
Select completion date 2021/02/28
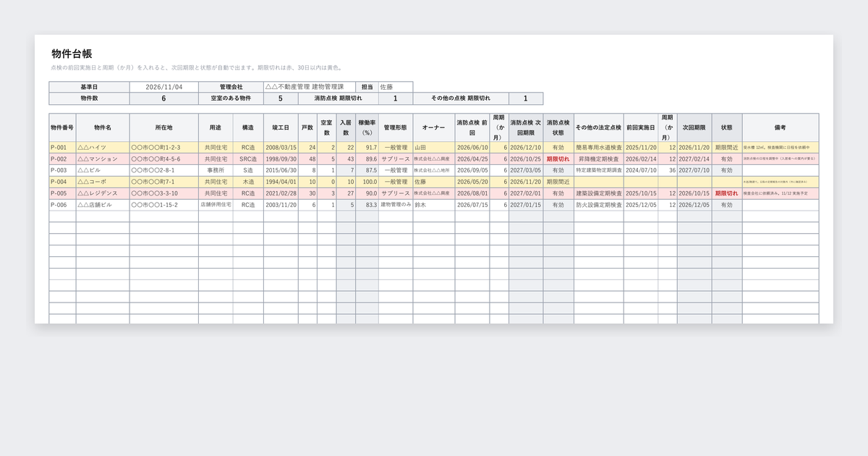tap(281, 193)
